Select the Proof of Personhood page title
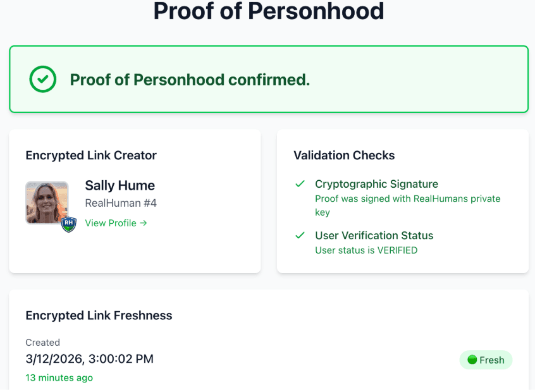 [267, 11]
